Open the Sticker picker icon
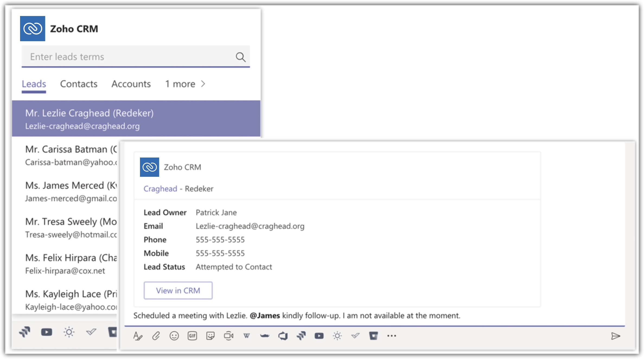 click(x=211, y=336)
